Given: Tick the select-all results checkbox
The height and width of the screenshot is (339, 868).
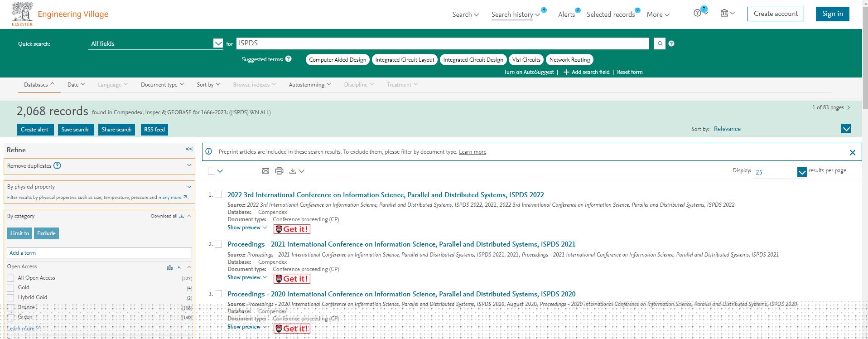Looking at the screenshot, I should pyautogui.click(x=212, y=171).
